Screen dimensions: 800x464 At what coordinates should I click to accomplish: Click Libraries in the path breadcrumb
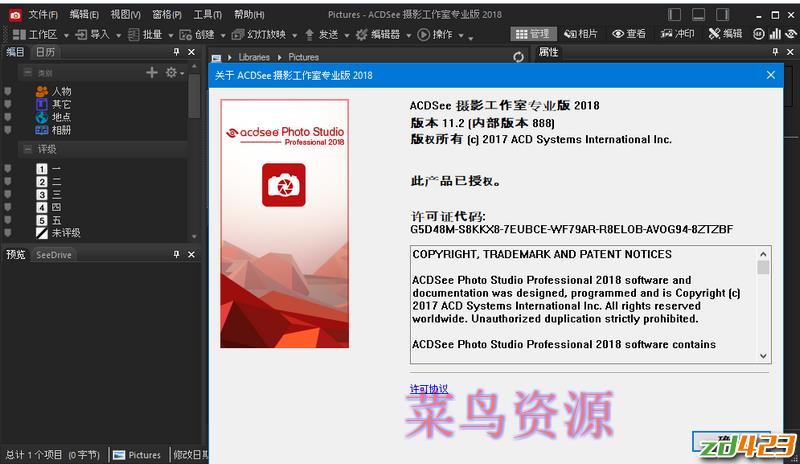254,57
